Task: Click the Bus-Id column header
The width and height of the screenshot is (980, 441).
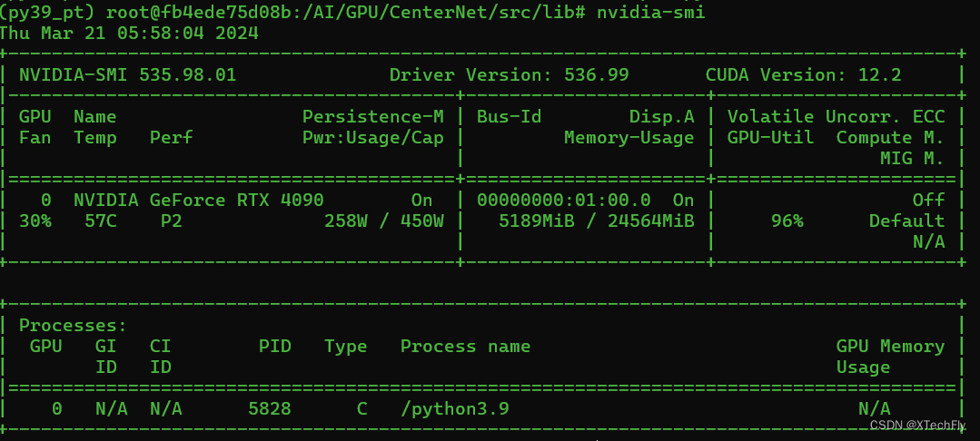Action: coord(509,117)
